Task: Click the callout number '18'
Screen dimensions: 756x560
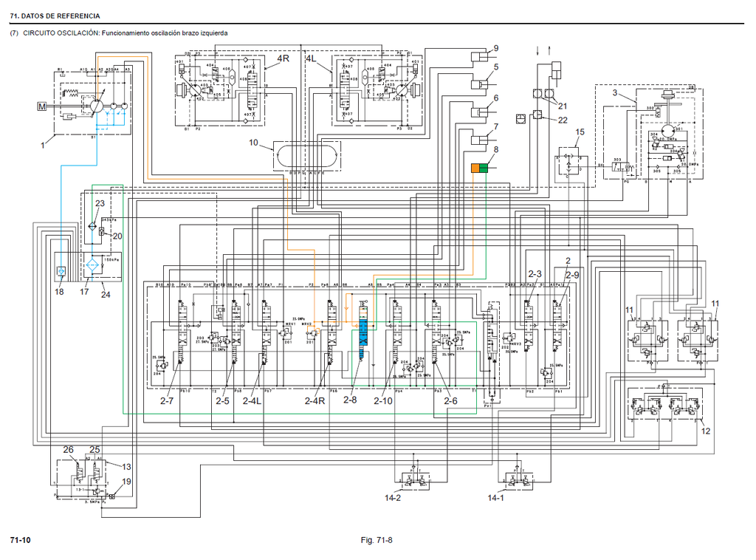Action: (x=59, y=291)
